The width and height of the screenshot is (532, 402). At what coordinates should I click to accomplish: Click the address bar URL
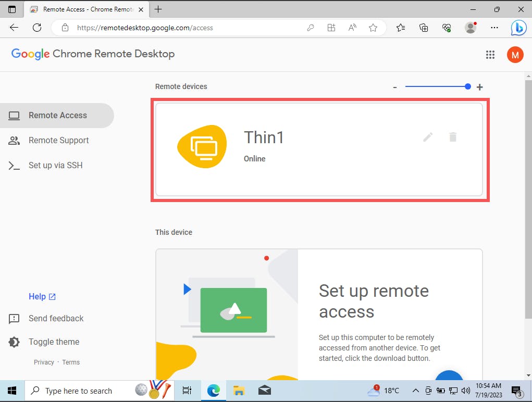coord(145,28)
